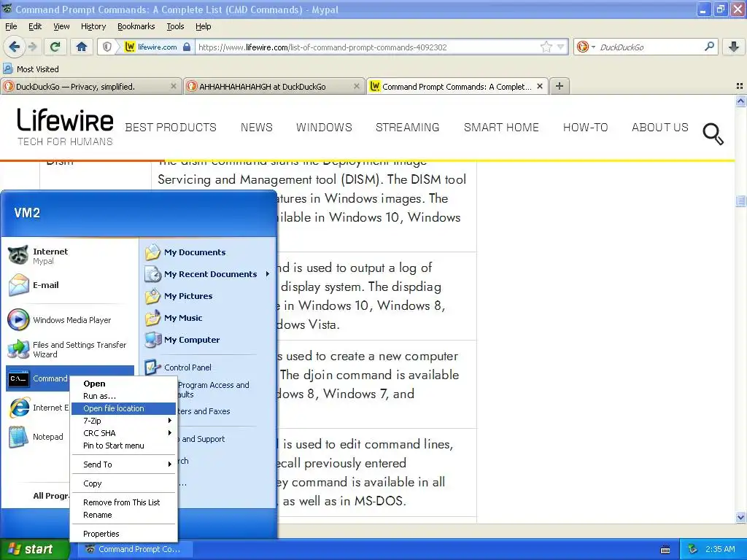The width and height of the screenshot is (747, 560).
Task: Select Remove from This List
Action: pyautogui.click(x=123, y=502)
